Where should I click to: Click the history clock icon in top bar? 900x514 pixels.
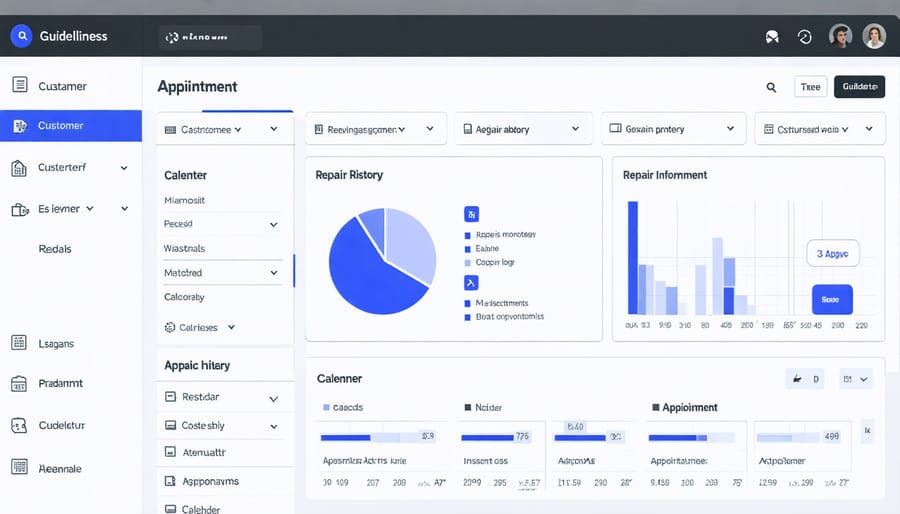(x=805, y=37)
